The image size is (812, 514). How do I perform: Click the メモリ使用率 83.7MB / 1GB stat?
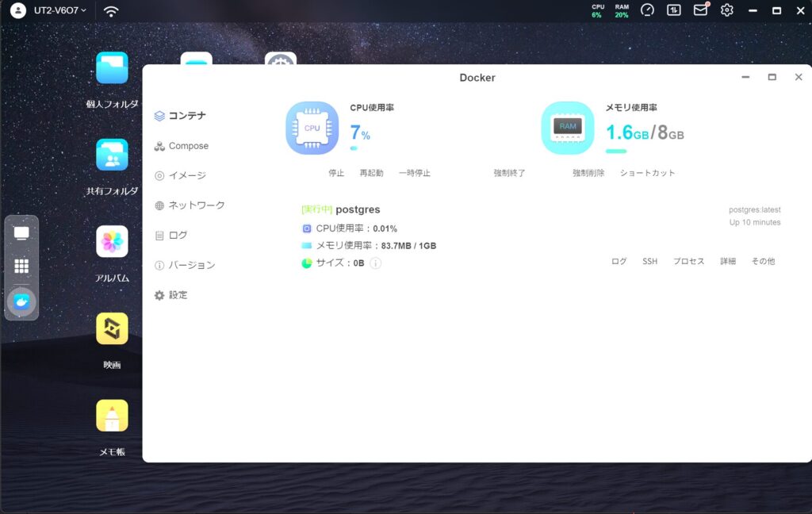[x=369, y=246]
